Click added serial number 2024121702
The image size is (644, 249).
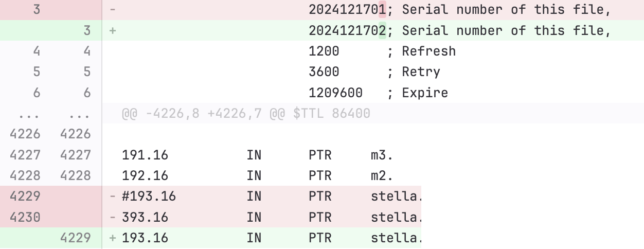347,31
